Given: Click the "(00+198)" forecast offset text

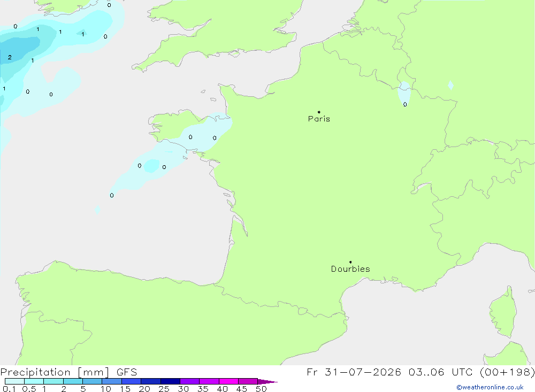Looking at the screenshot, I should pos(507,372).
